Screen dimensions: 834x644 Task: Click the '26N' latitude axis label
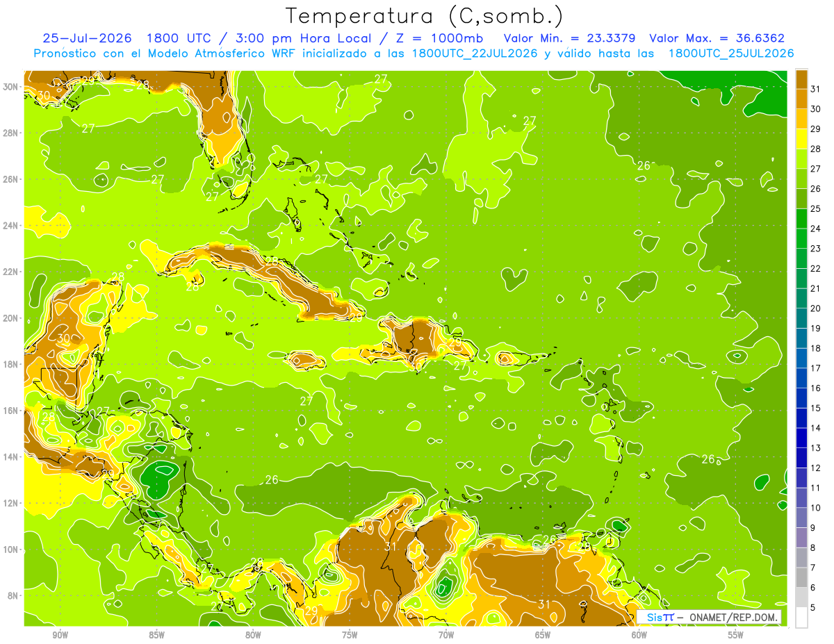(11, 179)
